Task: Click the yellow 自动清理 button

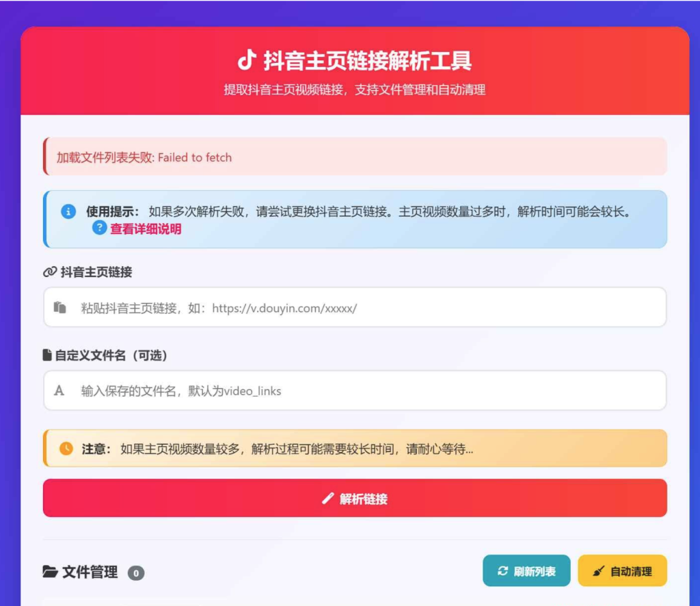Action: pyautogui.click(x=622, y=571)
